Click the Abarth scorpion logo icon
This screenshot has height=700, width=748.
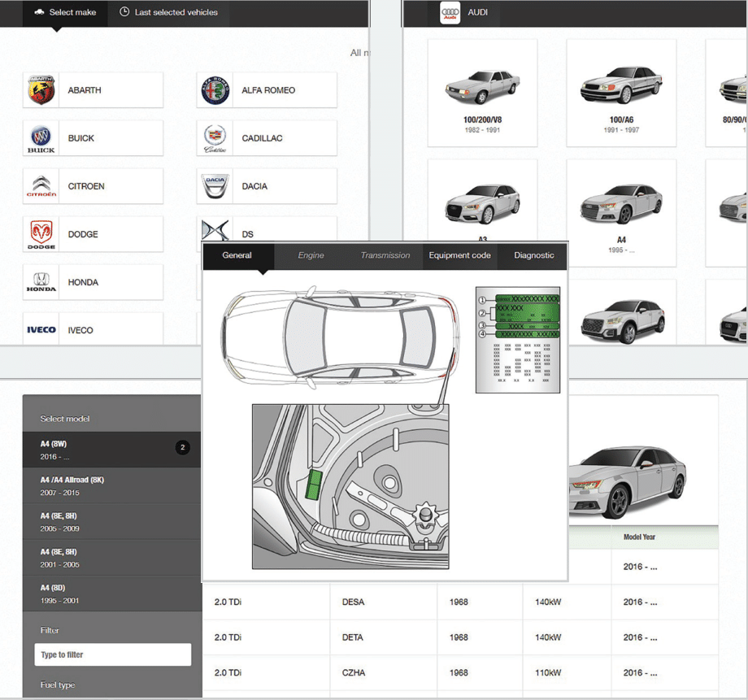(x=41, y=90)
